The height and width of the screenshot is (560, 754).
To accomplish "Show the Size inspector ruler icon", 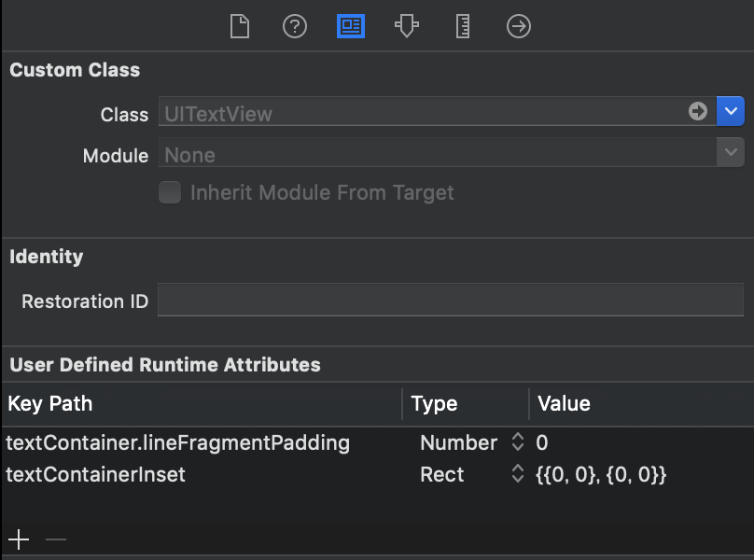I will pyautogui.click(x=463, y=26).
